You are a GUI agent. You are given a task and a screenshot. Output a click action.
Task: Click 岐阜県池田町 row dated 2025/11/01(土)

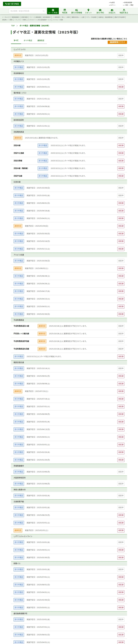pos(69,126)
